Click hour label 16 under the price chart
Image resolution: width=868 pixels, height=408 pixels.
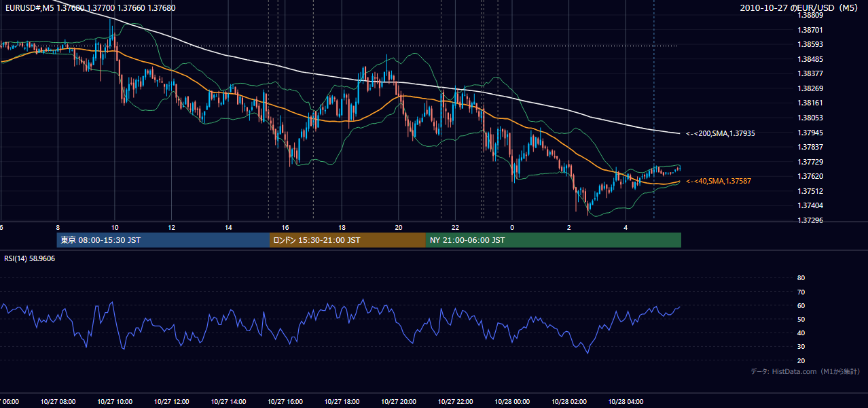click(x=285, y=228)
